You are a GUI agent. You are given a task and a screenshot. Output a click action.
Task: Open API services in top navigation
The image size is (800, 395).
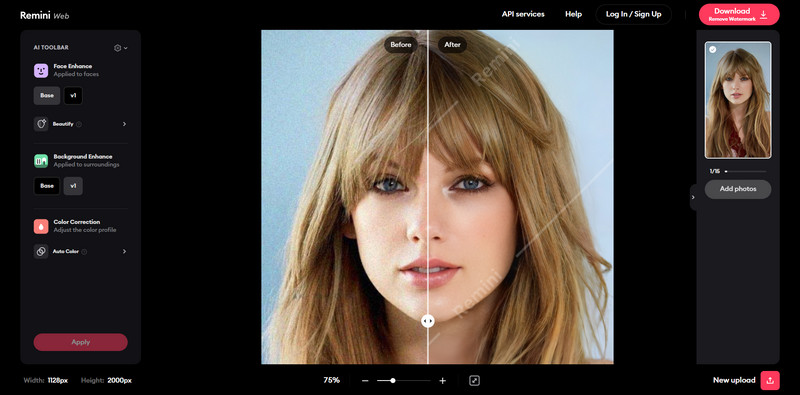[523, 14]
